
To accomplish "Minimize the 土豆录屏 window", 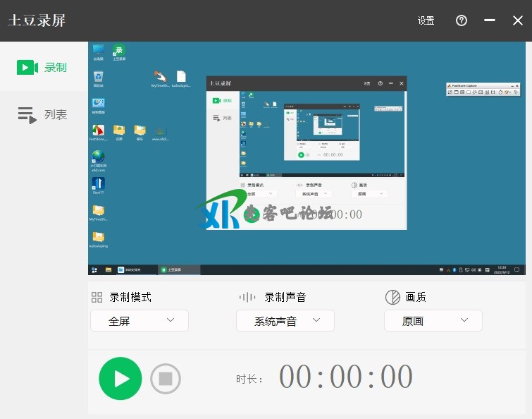I will pyautogui.click(x=490, y=20).
